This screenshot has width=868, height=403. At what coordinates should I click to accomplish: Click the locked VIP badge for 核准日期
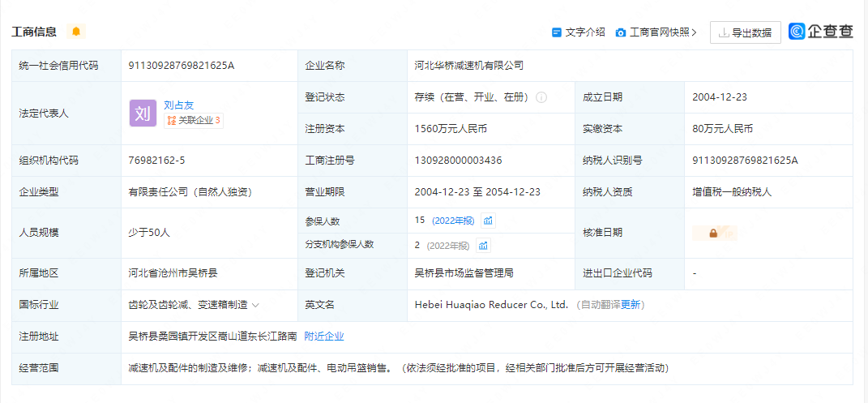pos(714,234)
